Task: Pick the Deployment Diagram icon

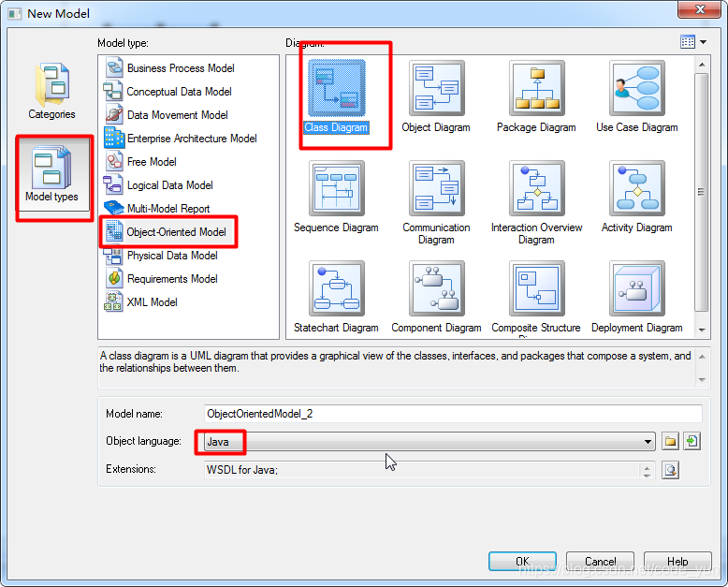Action: click(x=637, y=288)
